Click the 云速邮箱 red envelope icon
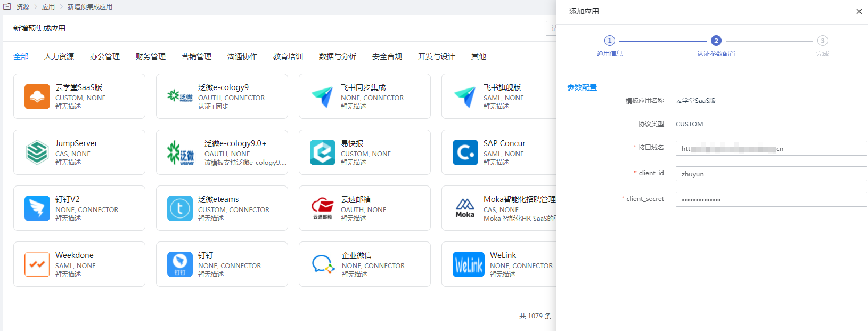 (323, 208)
